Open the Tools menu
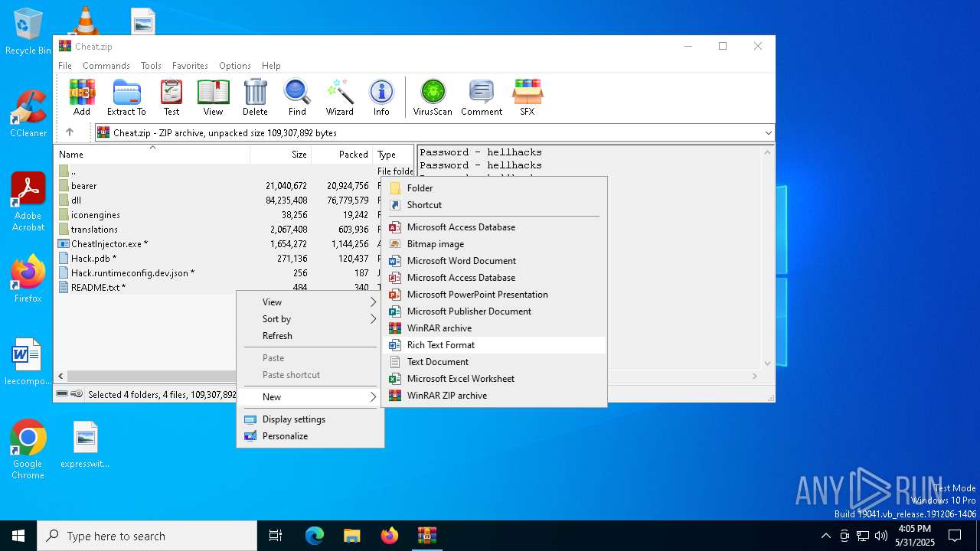Screen dimensions: 980x551 coord(151,66)
